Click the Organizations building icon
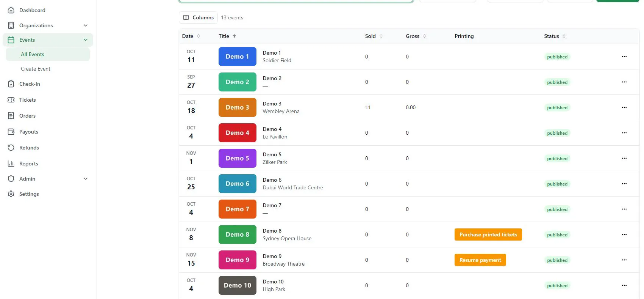Image resolution: width=644 pixels, height=299 pixels. 11,25
